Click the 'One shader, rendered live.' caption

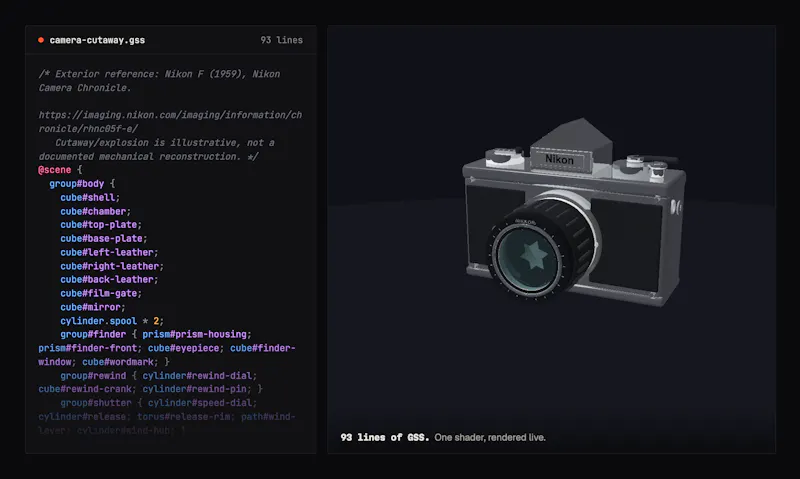click(490, 438)
